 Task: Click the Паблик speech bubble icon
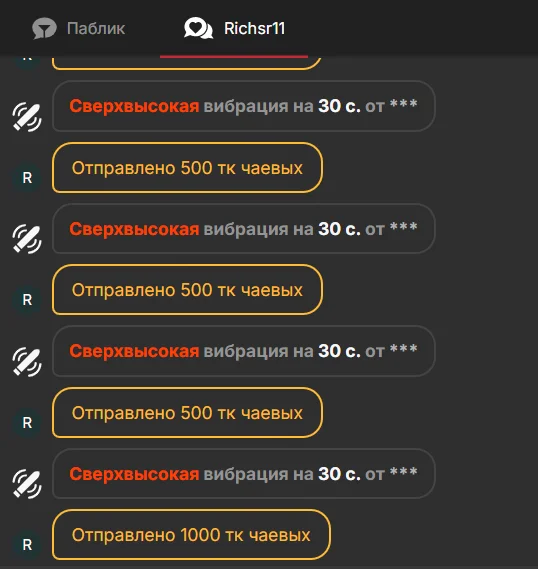pyautogui.click(x=44, y=28)
